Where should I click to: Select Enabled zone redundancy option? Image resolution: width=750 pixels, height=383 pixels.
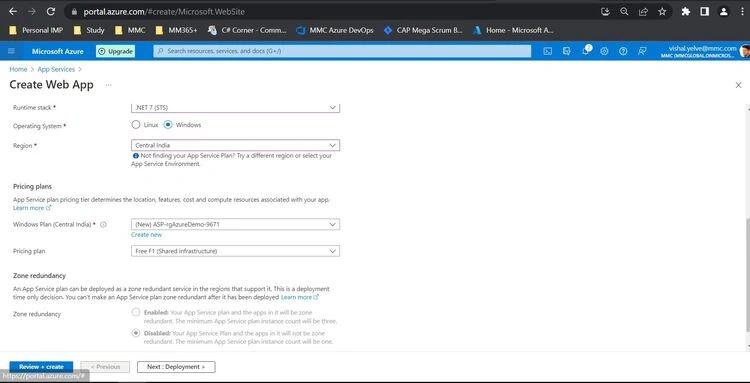click(136, 313)
